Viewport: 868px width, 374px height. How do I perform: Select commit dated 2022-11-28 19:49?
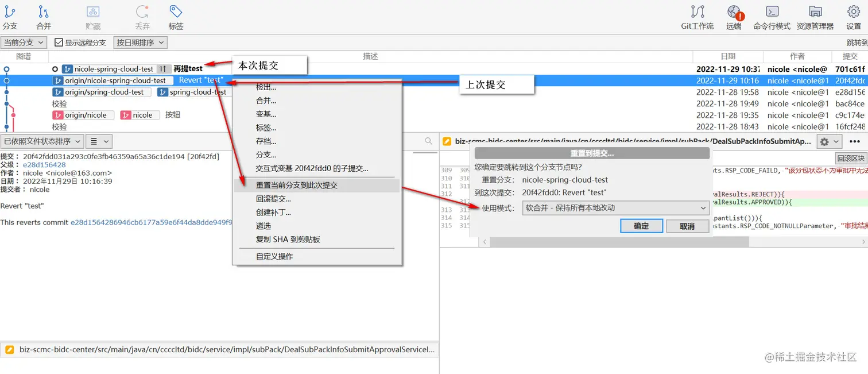click(x=434, y=103)
